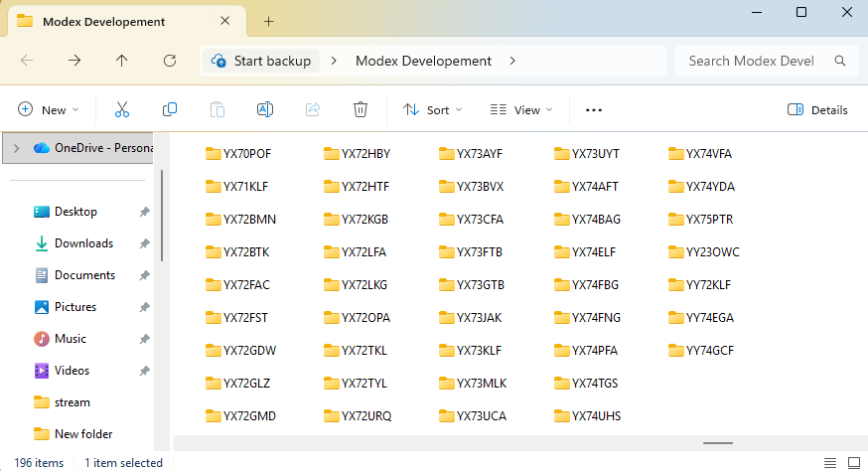Click the horizontal scrollbar thumb
The height and width of the screenshot is (471, 868).
(x=718, y=443)
